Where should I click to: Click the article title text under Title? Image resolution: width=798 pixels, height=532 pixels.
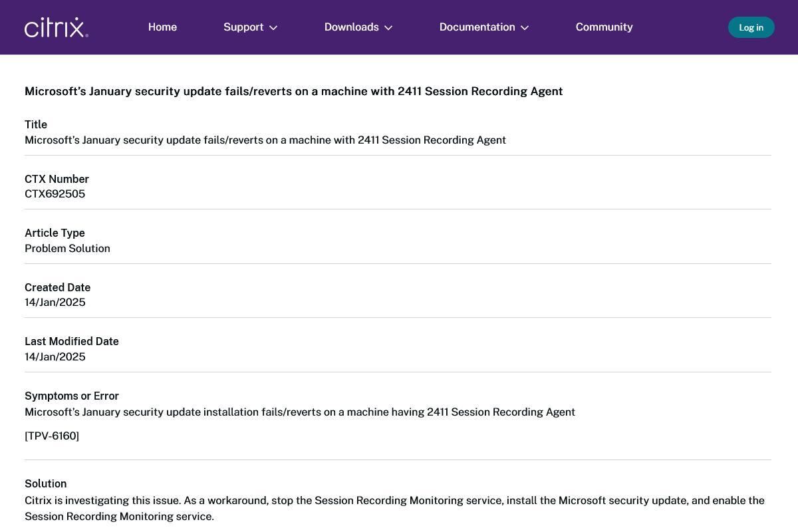tap(265, 140)
